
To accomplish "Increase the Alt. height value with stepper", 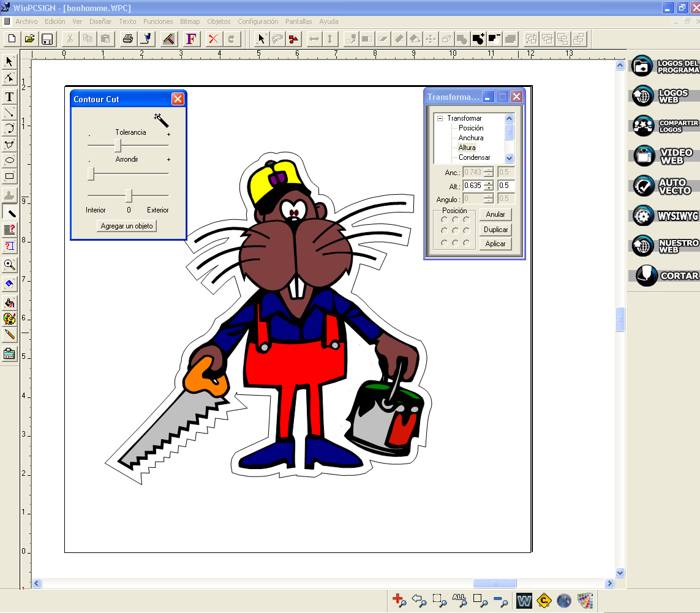I will click(488, 182).
